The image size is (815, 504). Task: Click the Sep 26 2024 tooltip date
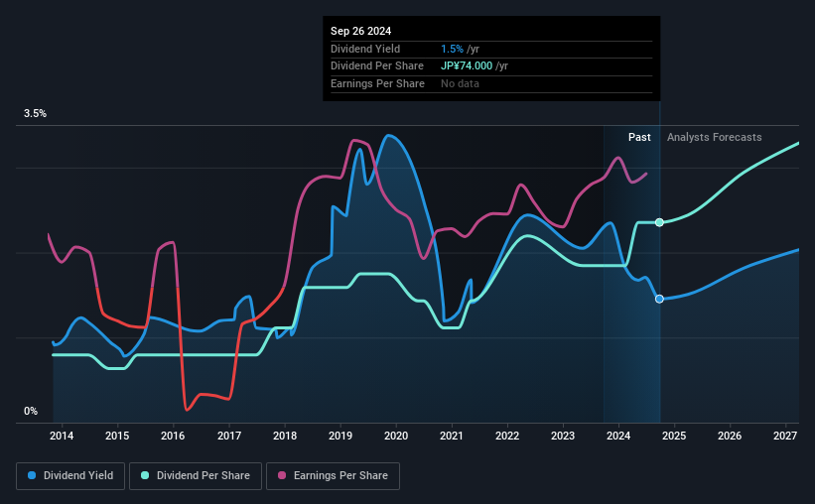[x=360, y=31]
